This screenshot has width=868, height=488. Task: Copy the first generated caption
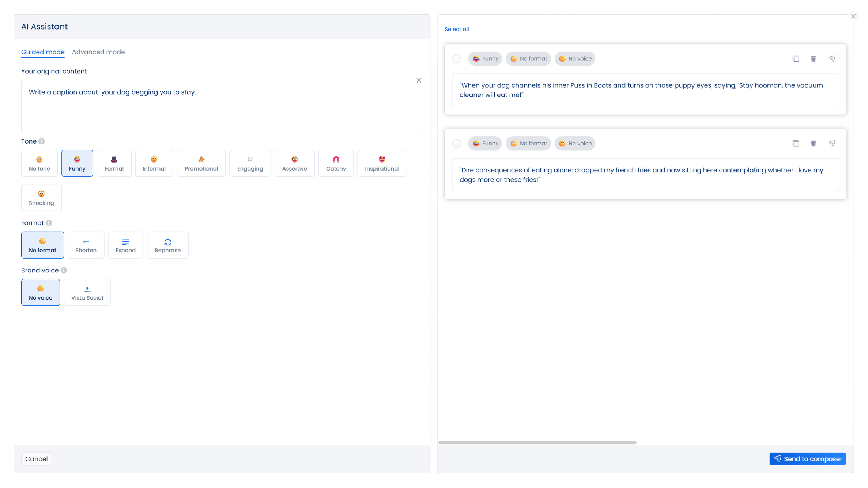click(x=796, y=59)
